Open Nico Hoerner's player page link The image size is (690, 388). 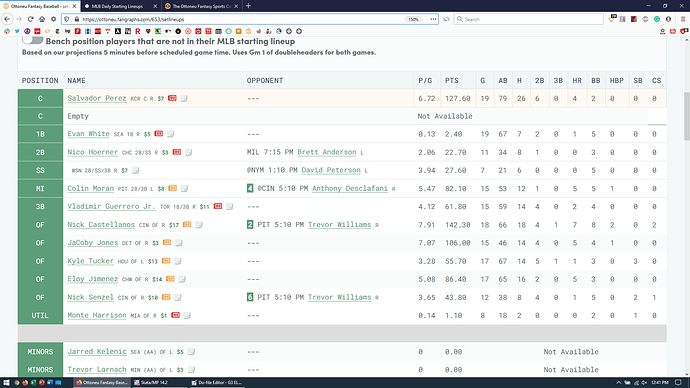pos(92,152)
